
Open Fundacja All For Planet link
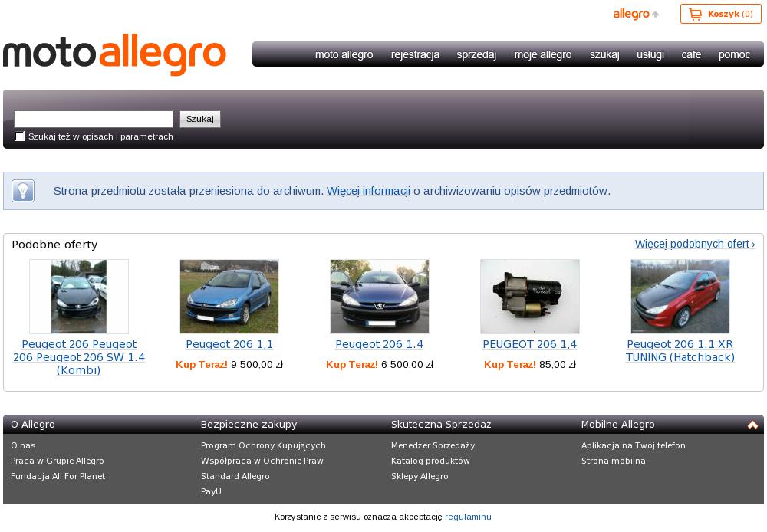tap(58, 476)
